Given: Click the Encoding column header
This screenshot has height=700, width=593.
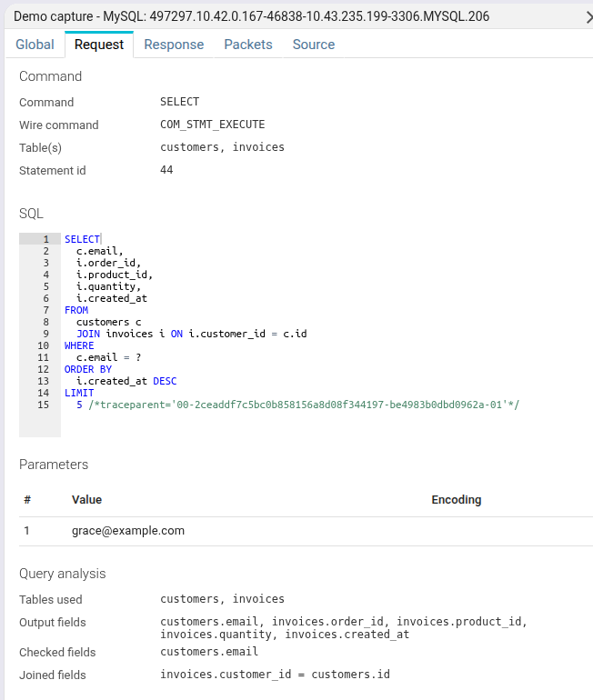Looking at the screenshot, I should point(457,500).
